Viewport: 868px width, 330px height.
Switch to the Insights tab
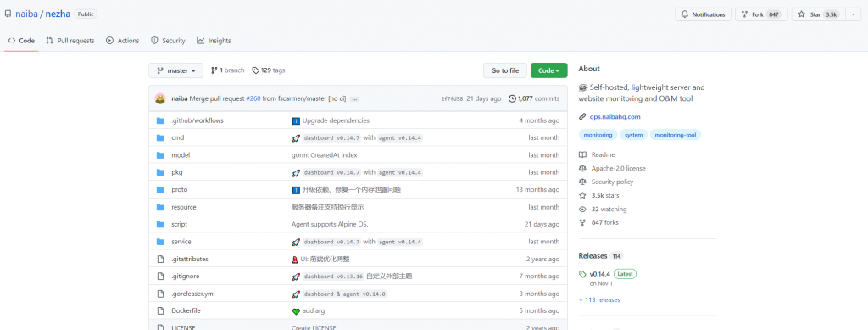(x=214, y=41)
